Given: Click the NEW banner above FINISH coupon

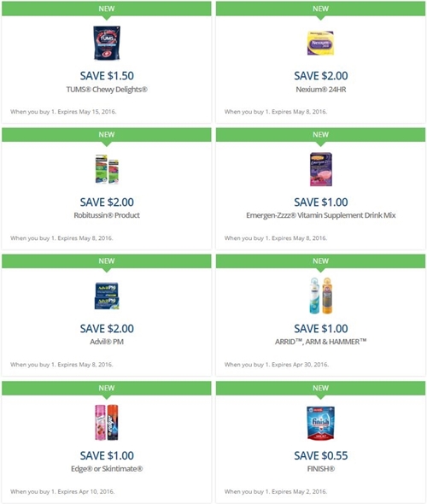Looking at the screenshot, I should click(x=320, y=388).
